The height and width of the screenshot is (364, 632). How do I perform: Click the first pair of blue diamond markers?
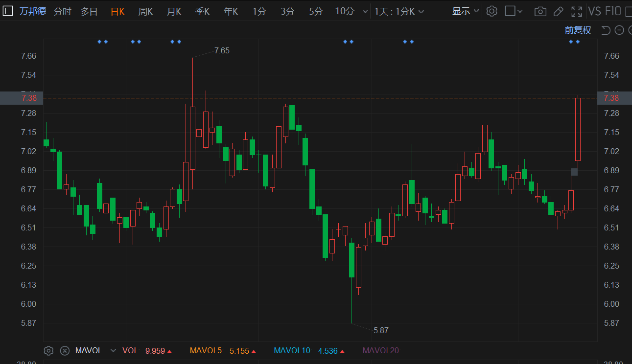pyautogui.click(x=102, y=42)
